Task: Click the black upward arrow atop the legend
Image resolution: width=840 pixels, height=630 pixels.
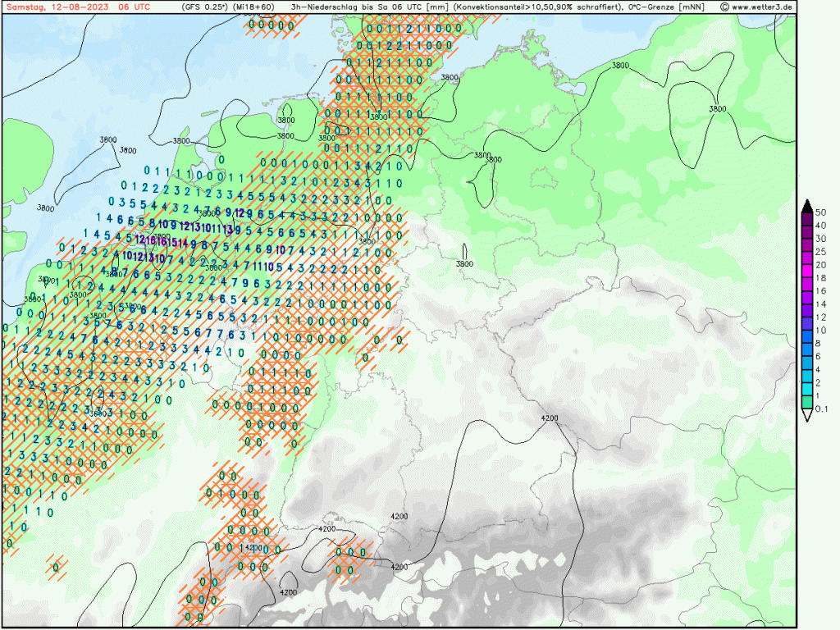Action: 808,205
